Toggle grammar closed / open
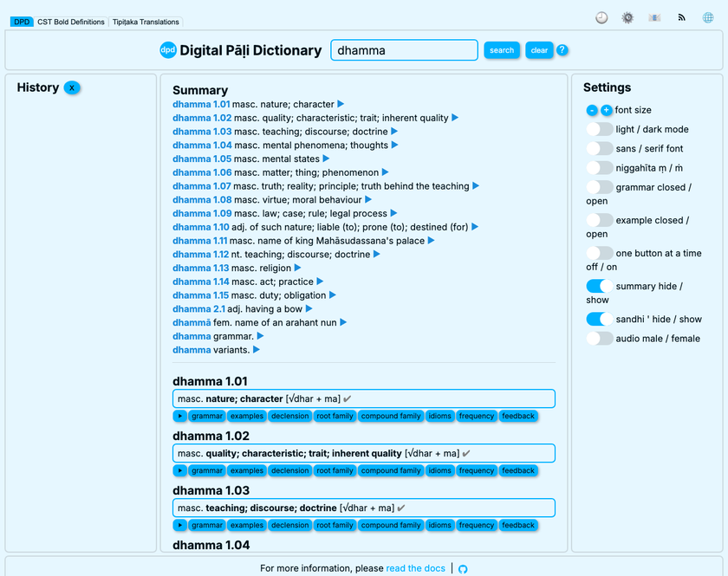 (600, 187)
